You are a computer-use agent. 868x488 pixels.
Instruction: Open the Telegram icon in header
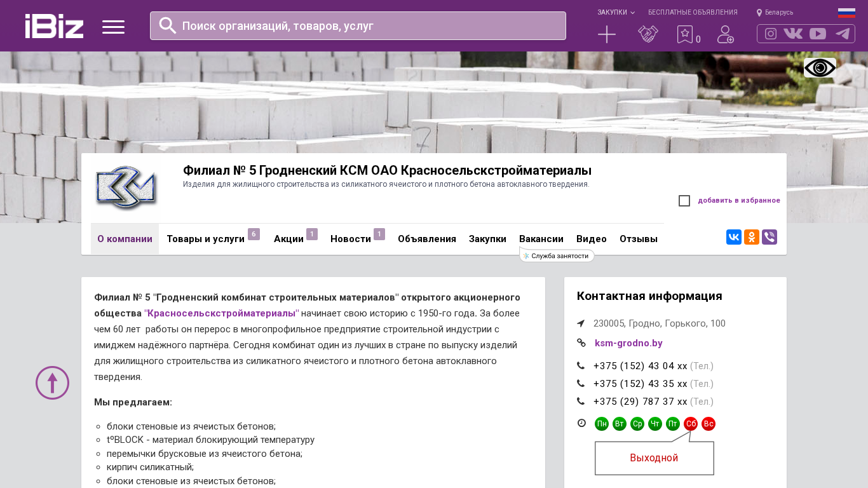point(843,34)
